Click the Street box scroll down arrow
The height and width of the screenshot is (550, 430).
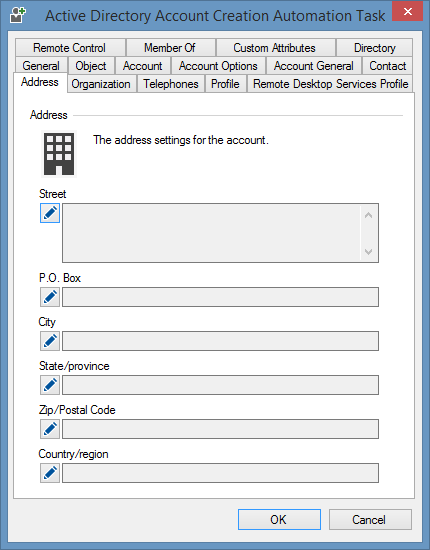(x=368, y=251)
